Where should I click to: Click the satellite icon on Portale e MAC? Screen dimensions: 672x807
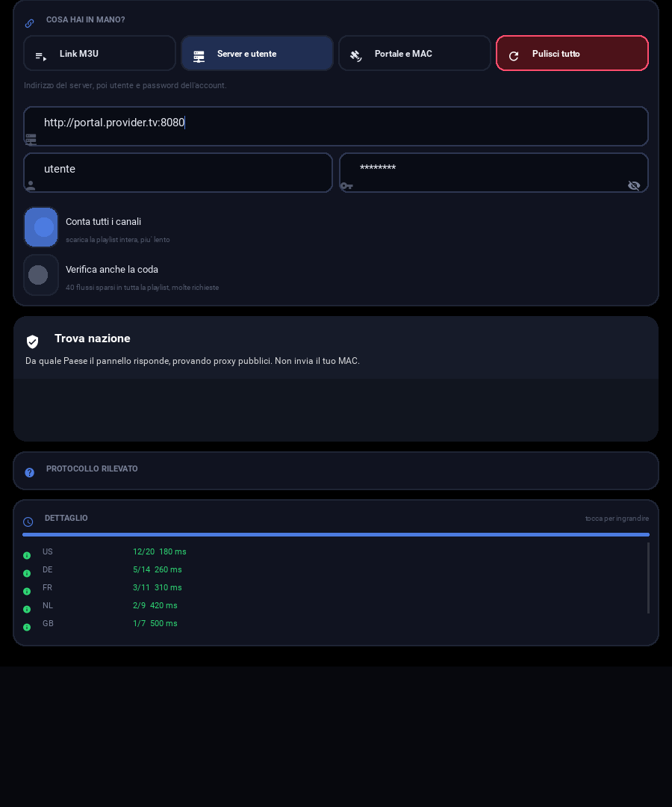point(356,56)
